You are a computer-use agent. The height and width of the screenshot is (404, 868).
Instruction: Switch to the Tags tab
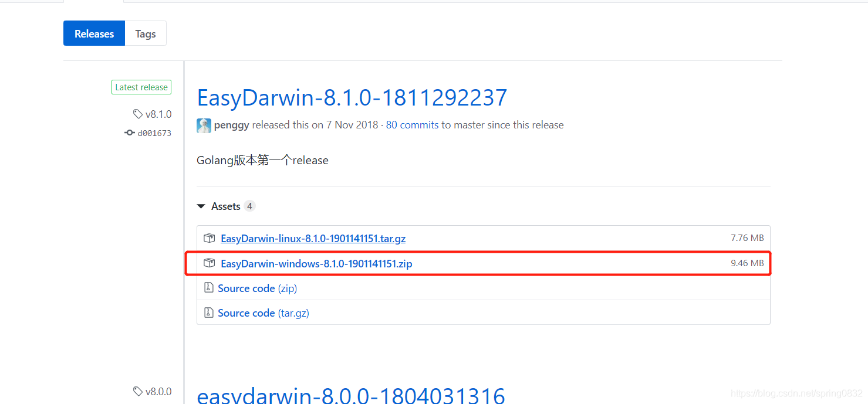146,33
